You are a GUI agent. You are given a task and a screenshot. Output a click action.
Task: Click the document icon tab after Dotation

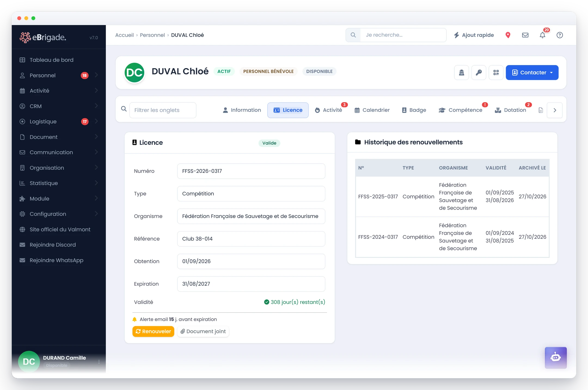coord(541,110)
